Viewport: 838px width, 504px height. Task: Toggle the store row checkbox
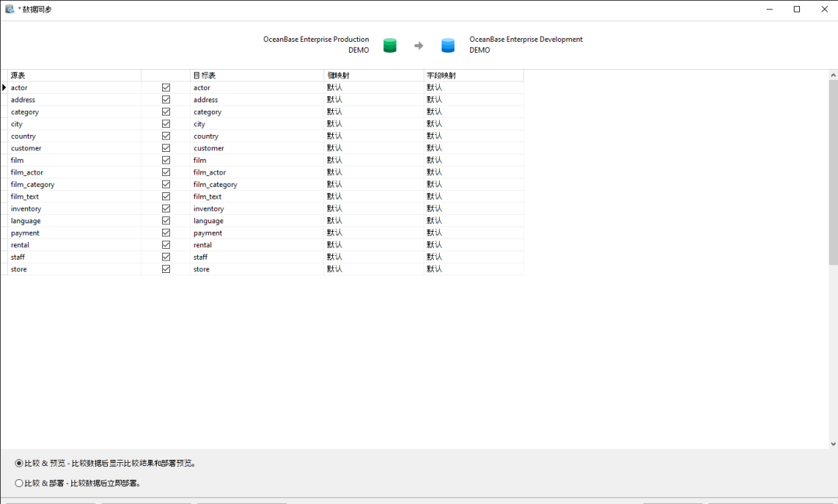[x=166, y=269]
